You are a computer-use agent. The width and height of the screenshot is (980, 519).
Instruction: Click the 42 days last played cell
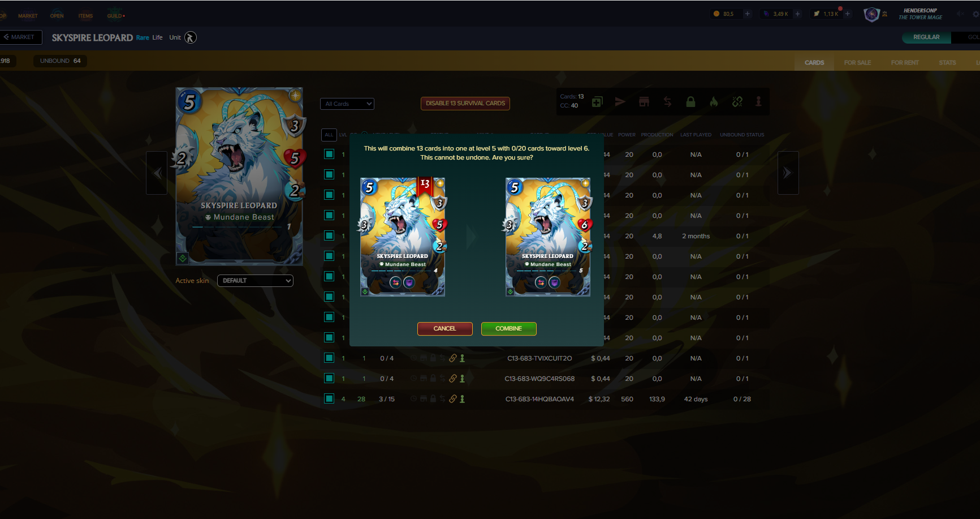point(696,399)
